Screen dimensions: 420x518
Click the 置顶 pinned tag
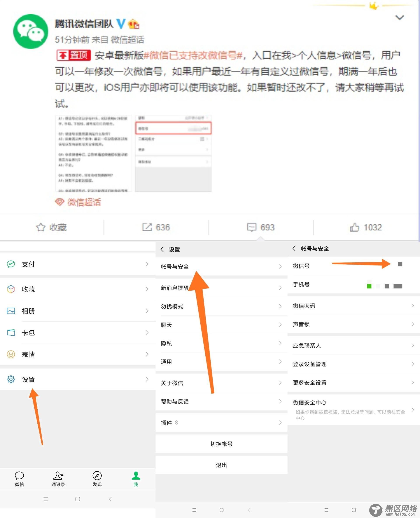[x=74, y=55]
